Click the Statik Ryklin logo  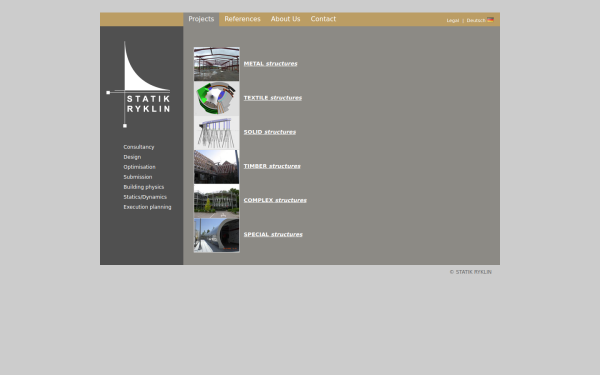(x=138, y=85)
